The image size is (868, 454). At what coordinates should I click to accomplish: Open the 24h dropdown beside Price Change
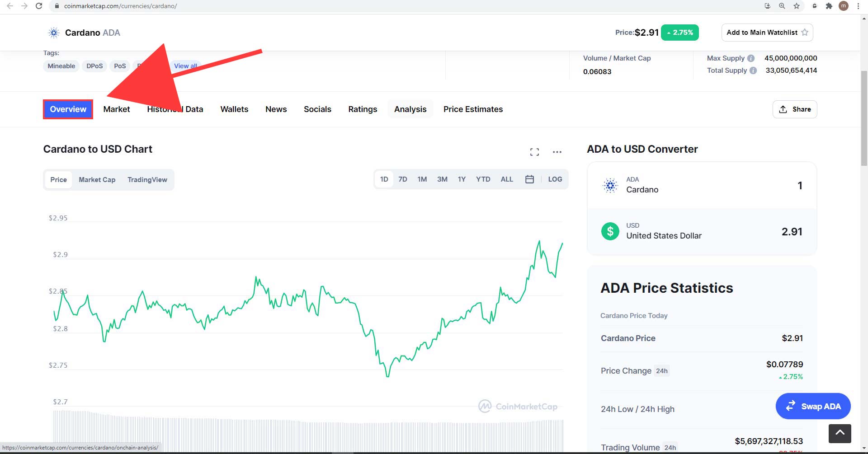click(x=662, y=371)
